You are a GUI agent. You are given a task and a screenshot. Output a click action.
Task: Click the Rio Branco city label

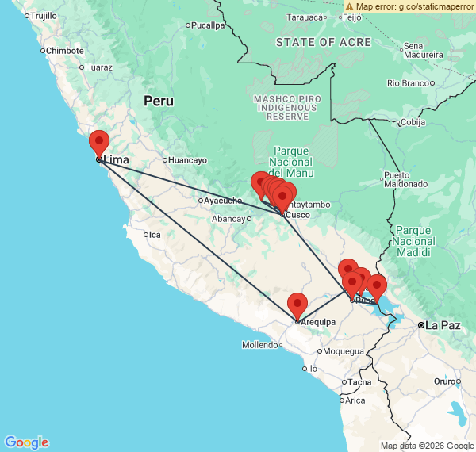pos(408,82)
